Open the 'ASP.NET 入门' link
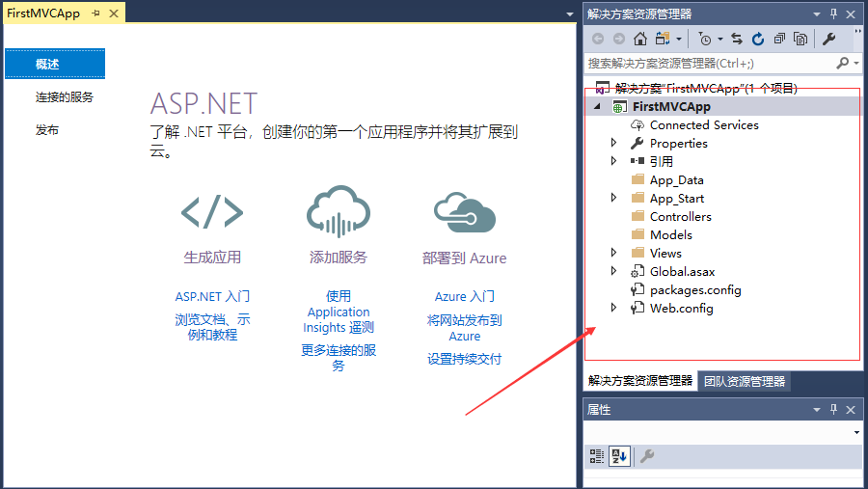868x489 pixels. (212, 297)
